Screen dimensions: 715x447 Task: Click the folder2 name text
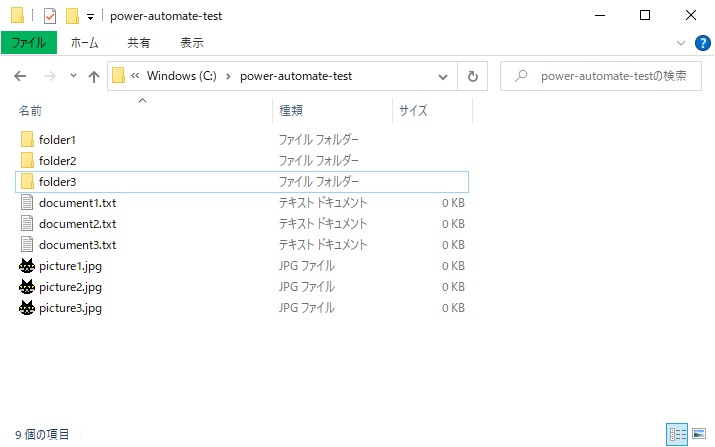[x=57, y=161]
